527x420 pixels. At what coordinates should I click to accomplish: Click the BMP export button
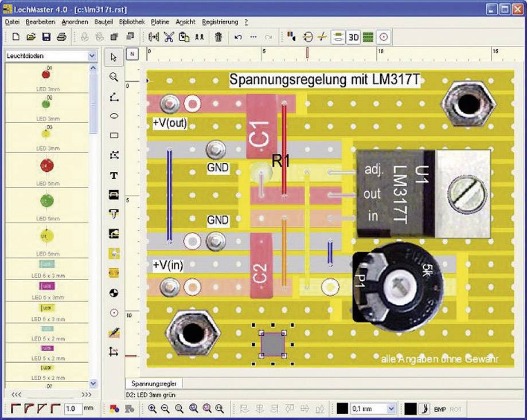(440, 409)
